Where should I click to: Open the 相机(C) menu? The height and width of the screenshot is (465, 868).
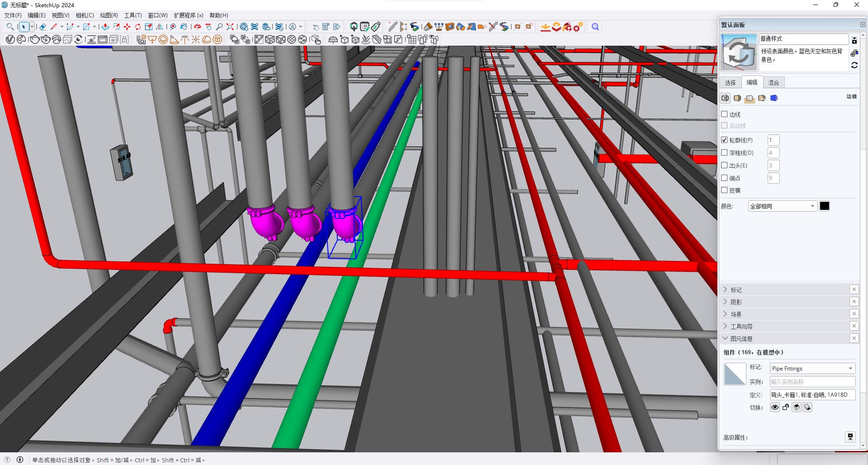click(x=85, y=15)
